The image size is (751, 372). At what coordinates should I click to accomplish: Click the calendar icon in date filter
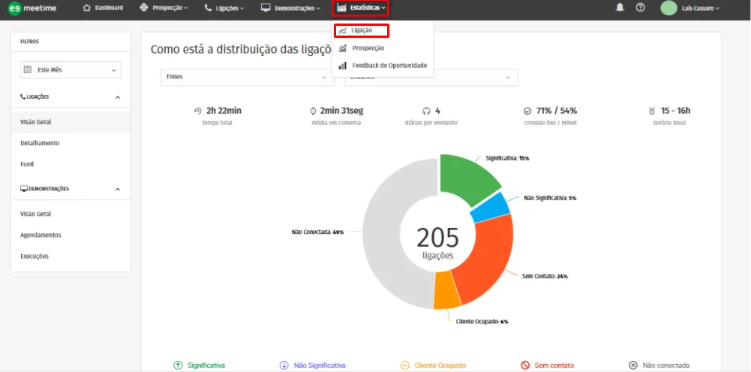tap(28, 69)
